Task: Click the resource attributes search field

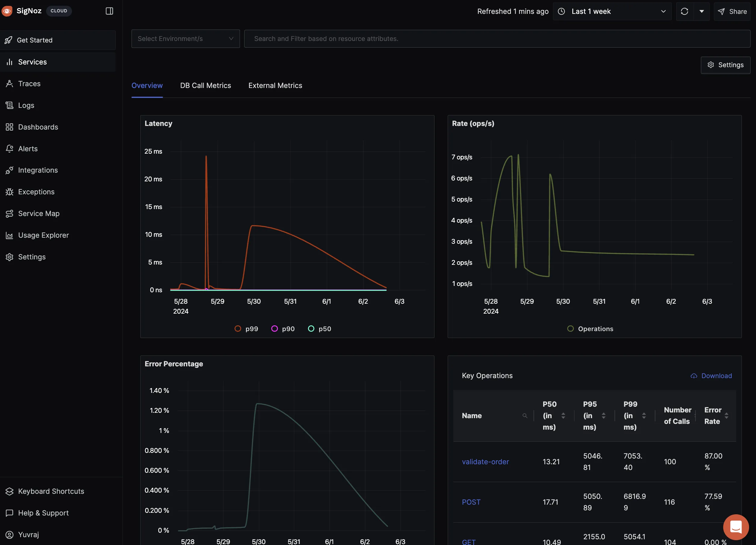Action: click(x=497, y=39)
